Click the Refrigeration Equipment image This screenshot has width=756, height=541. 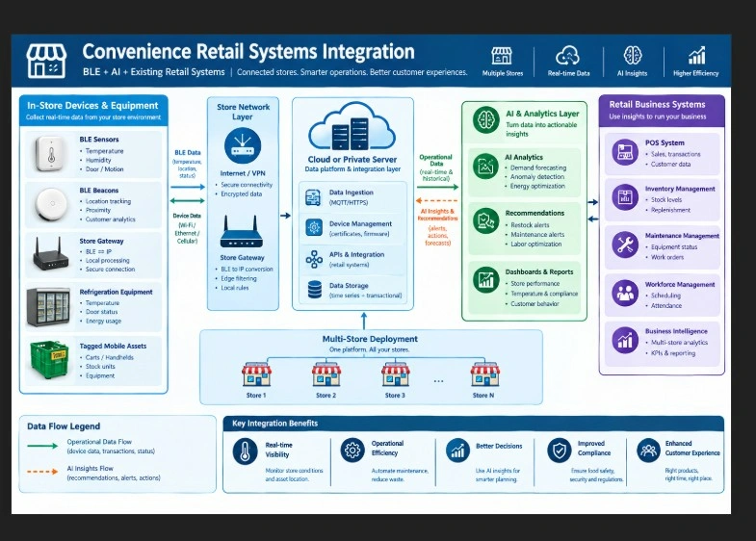pyautogui.click(x=48, y=306)
